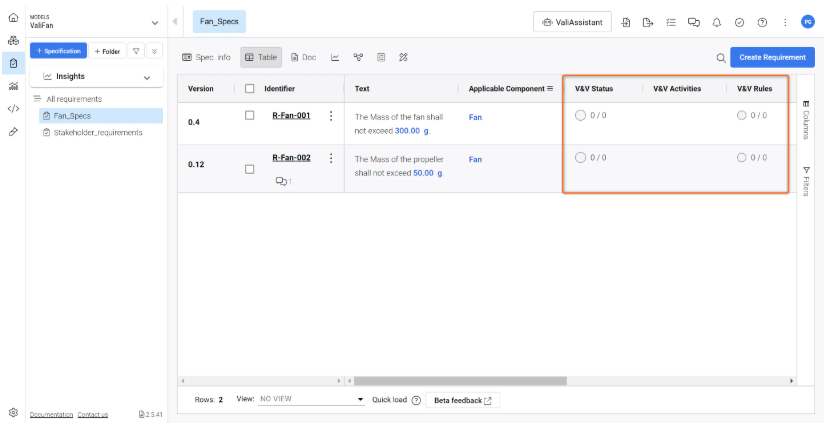Open the list view icon after tree icon

coord(381,57)
